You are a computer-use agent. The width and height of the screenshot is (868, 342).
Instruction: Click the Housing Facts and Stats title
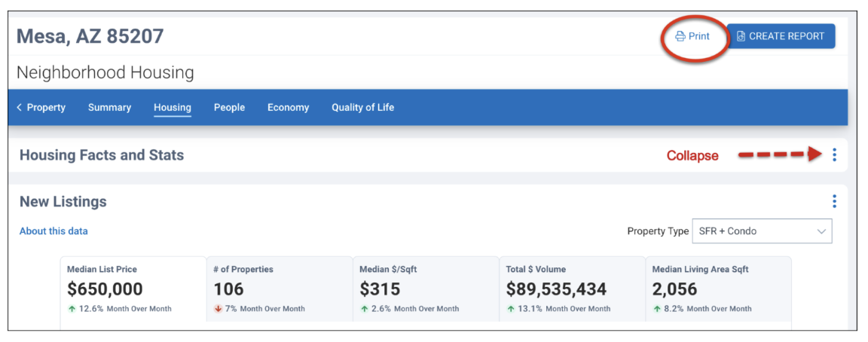click(x=102, y=155)
